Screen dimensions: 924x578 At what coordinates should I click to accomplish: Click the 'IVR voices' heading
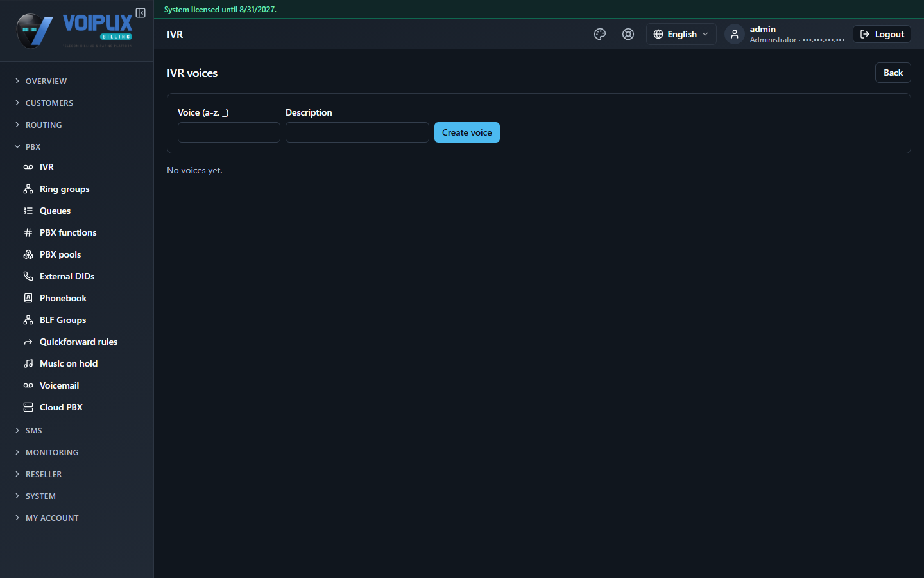point(192,73)
